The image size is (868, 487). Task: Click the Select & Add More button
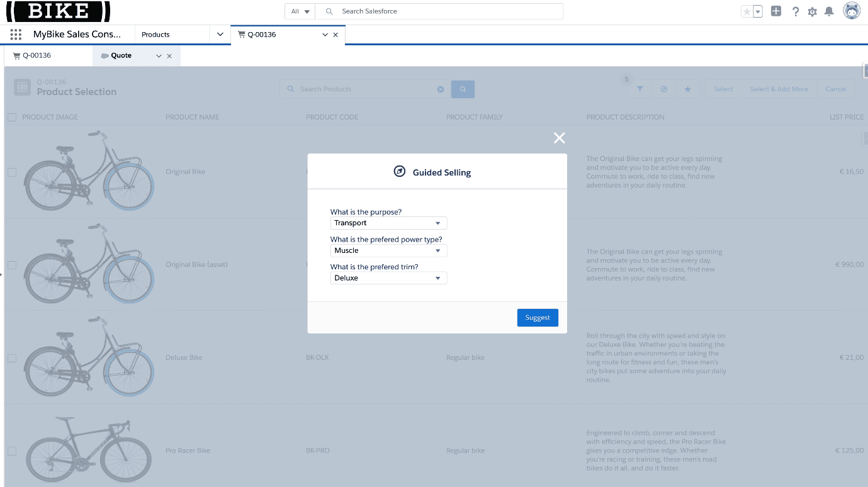(x=779, y=89)
